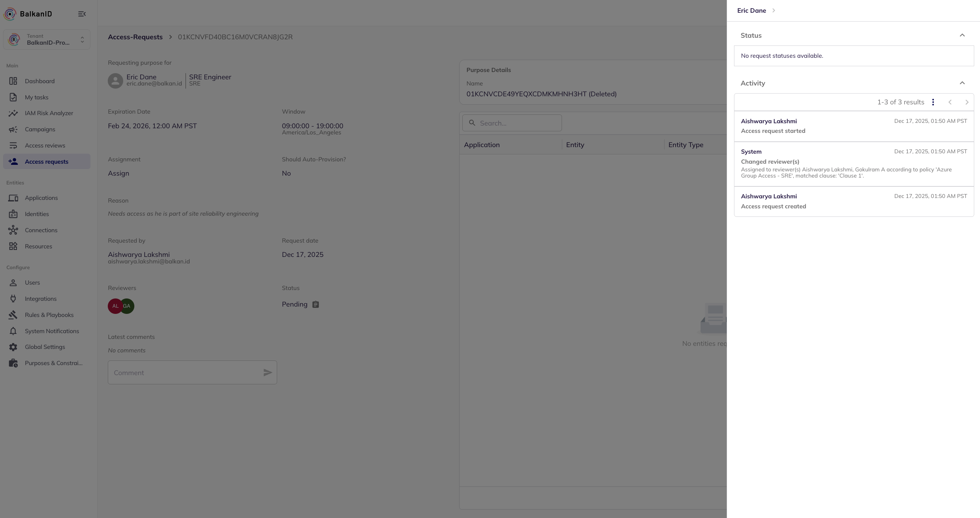The image size is (980, 518).
Task: Go to next activity results page
Action: [x=967, y=102]
